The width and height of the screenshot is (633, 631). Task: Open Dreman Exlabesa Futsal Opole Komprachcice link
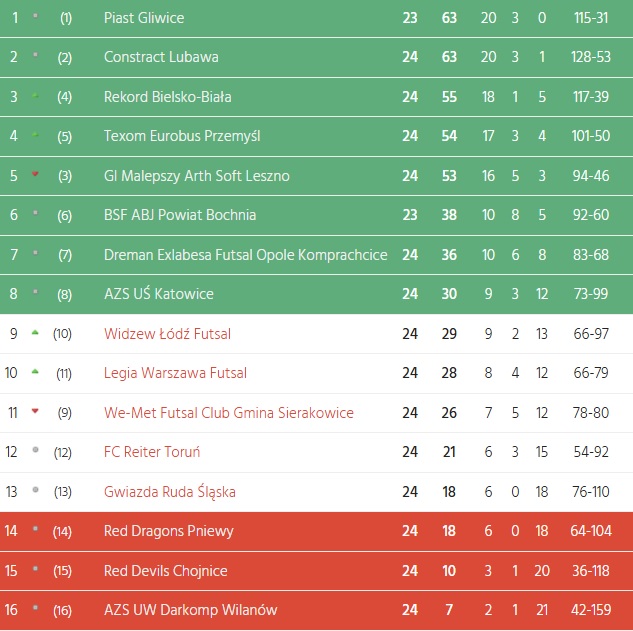[x=245, y=255]
